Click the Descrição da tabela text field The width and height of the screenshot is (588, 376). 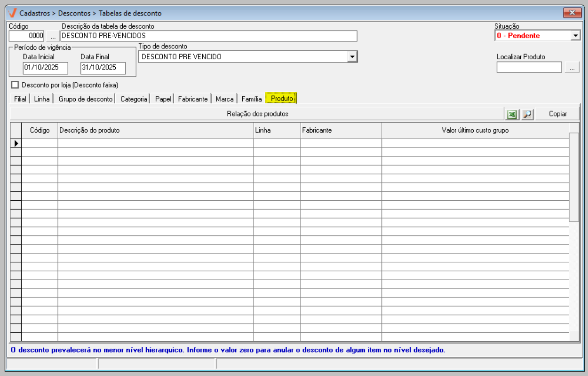coord(208,36)
